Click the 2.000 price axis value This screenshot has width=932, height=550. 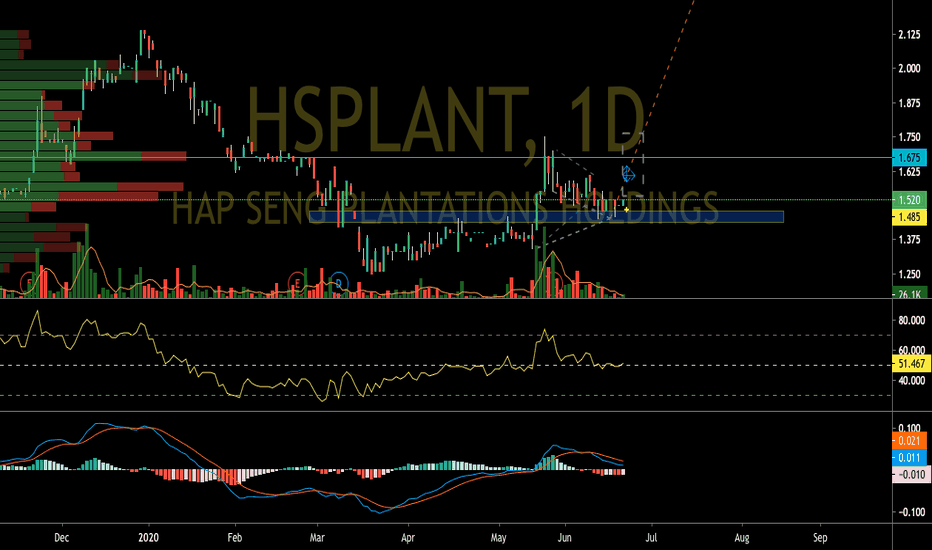pos(909,69)
